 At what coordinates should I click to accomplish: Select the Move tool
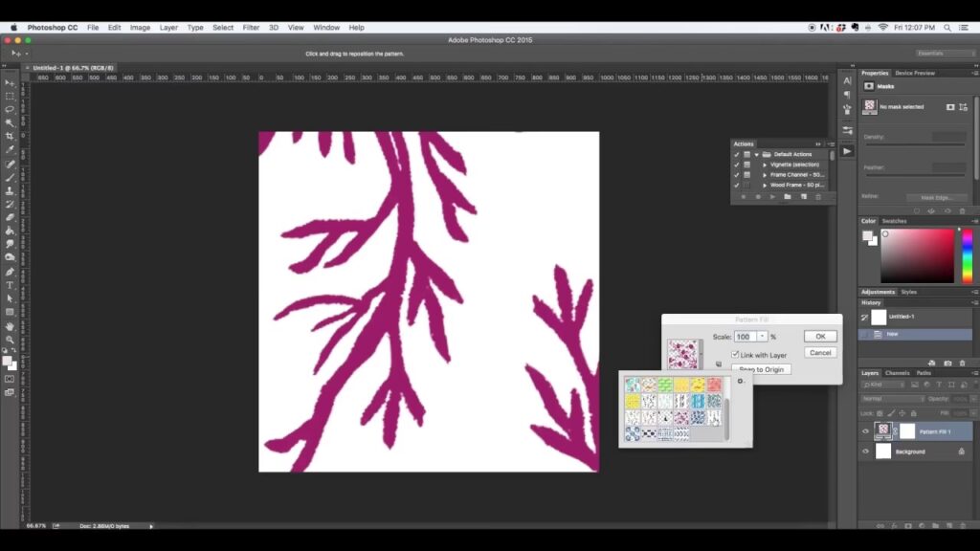click(x=10, y=83)
